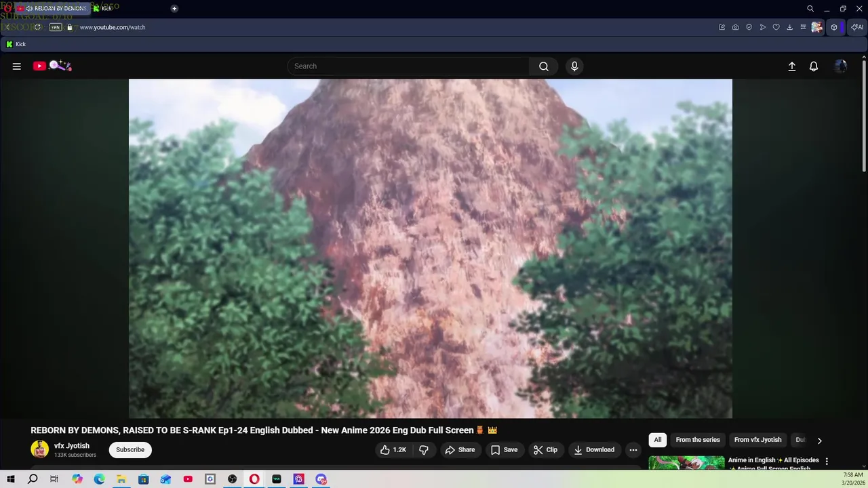Bookmark page with heart icon
The image size is (868, 488).
pos(776,27)
